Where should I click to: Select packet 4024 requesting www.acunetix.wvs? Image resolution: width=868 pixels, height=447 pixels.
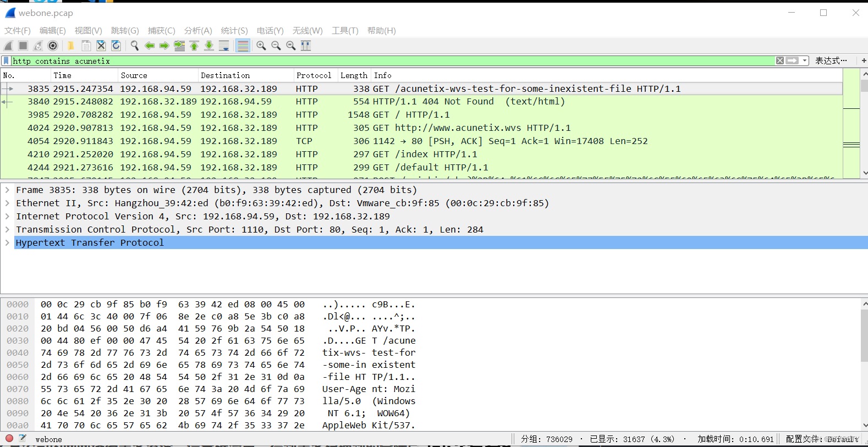(x=421, y=128)
